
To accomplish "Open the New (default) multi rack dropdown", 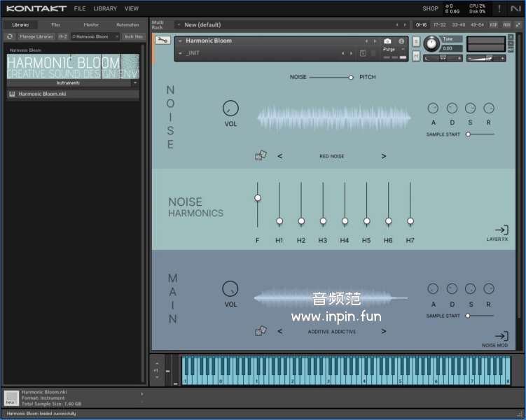I will pyautogui.click(x=179, y=24).
